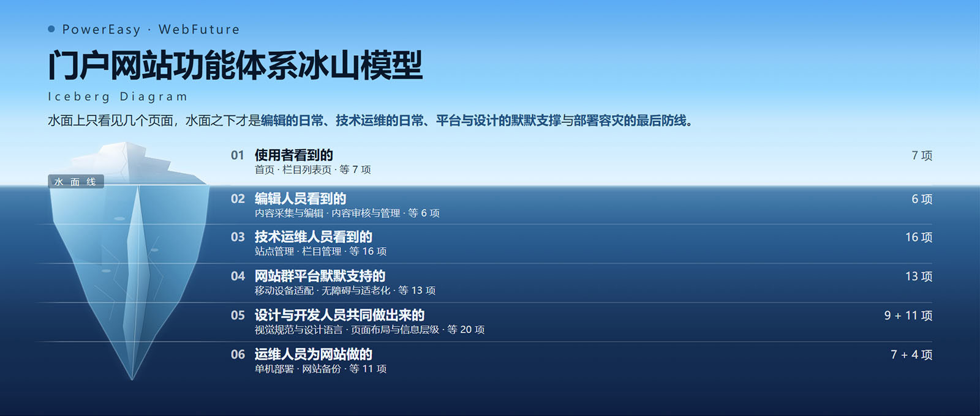This screenshot has width=980, height=416.
Task: Click the 9 + 11 项 count
Action: click(x=908, y=315)
